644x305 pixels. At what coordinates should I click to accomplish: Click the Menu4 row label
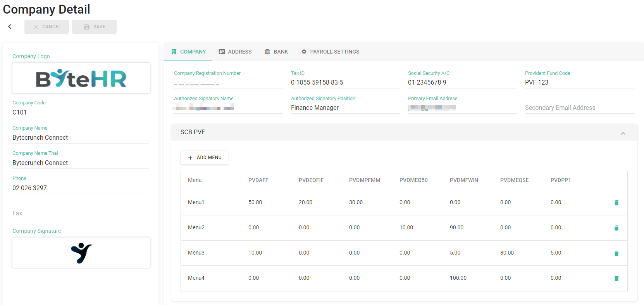pyautogui.click(x=196, y=278)
